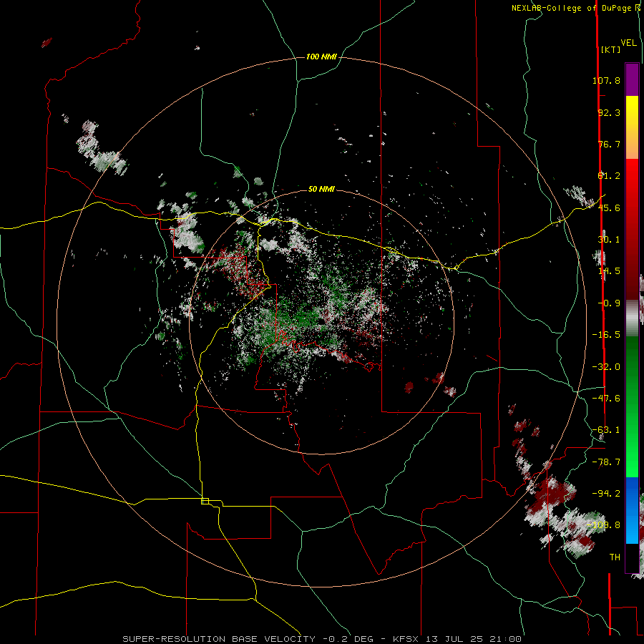Click the [KT] units label
The width and height of the screenshot is (644, 644).
tap(611, 49)
